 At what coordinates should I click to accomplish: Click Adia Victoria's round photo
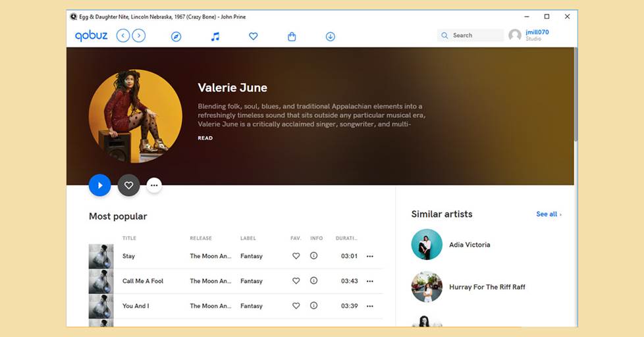point(427,244)
